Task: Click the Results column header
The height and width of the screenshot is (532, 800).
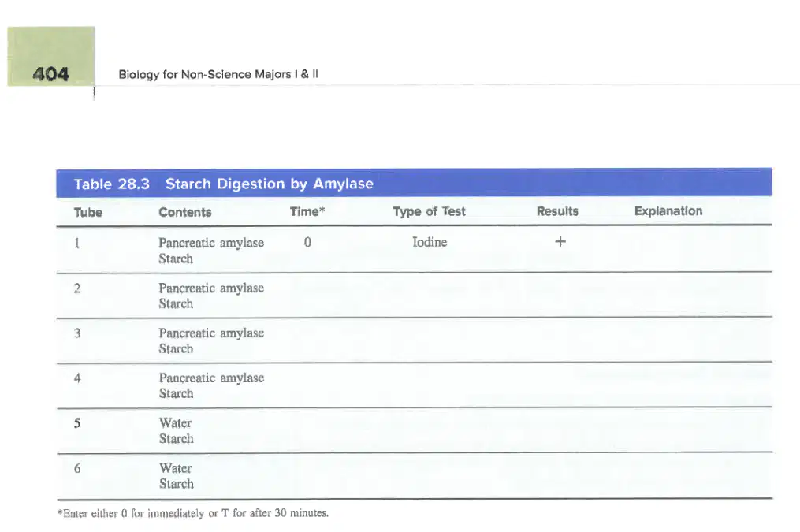Action: click(557, 211)
